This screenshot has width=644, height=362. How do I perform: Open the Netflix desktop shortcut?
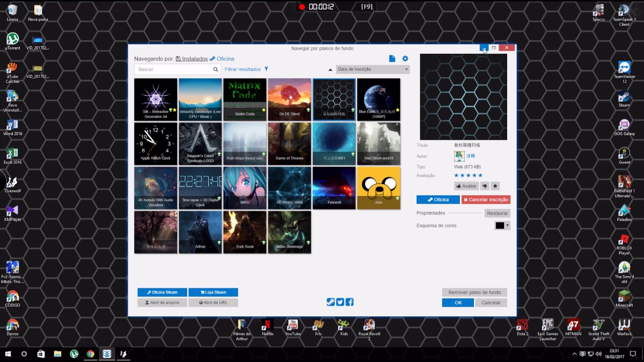point(268,327)
